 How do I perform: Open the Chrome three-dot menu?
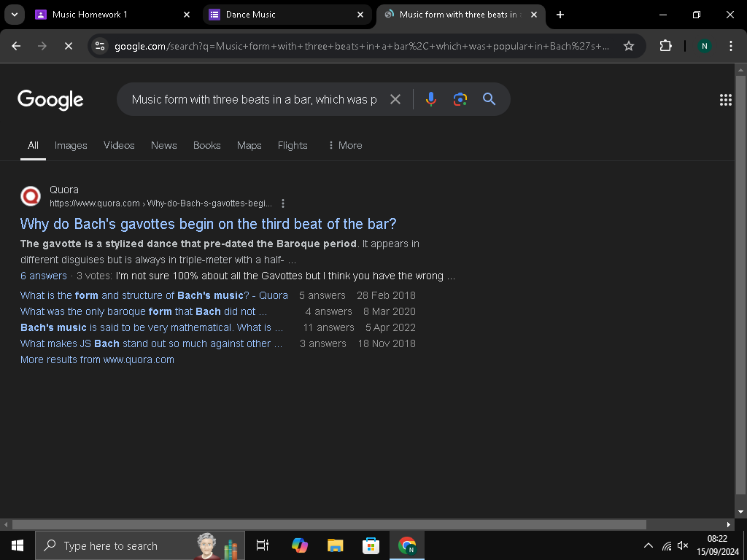coord(731,46)
